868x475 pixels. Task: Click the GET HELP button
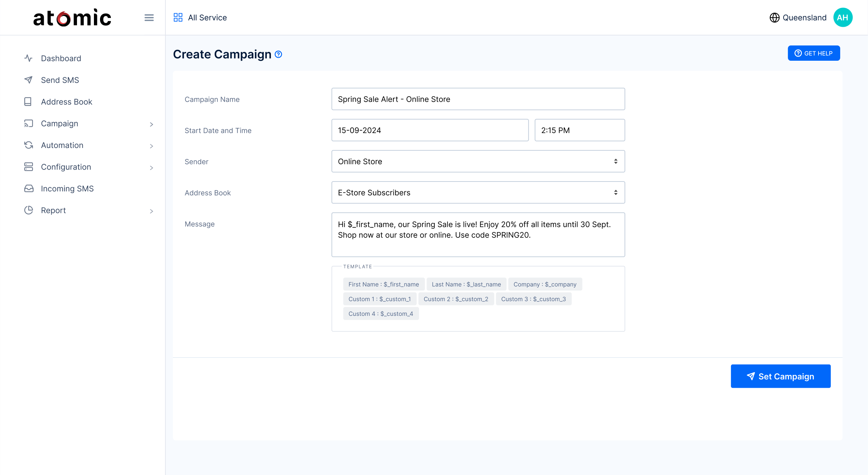(813, 53)
